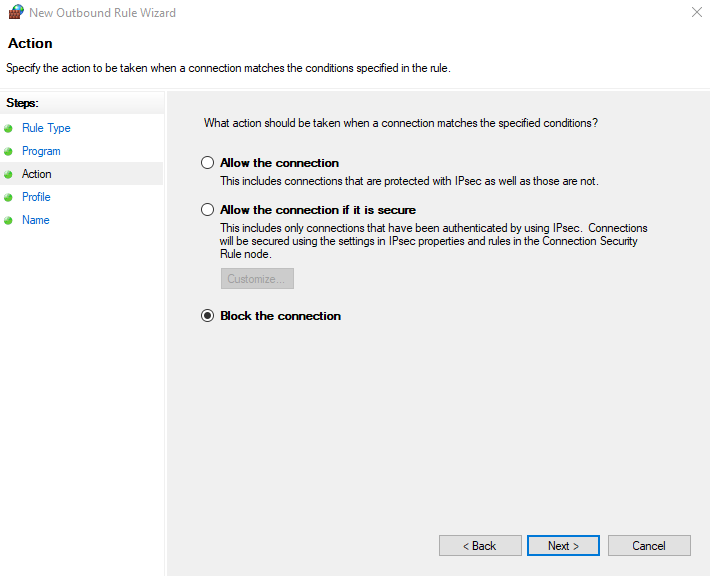Click the New Outbound Rule Wizard title text
Viewport: 710px width, 576px height.
tap(102, 13)
